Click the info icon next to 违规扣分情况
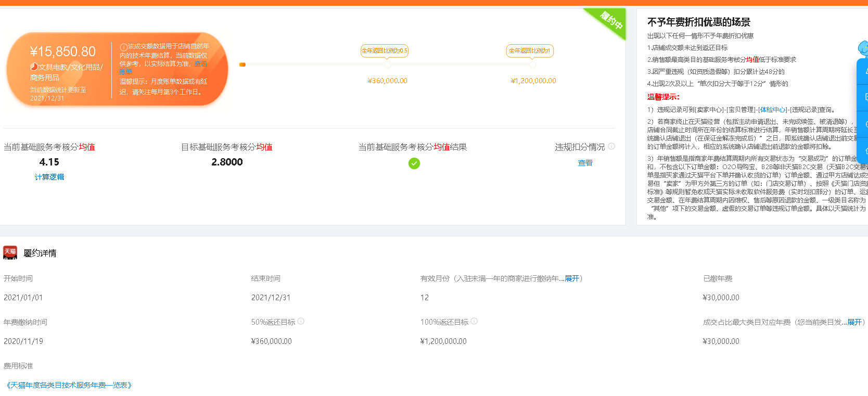This screenshot has width=868, height=396. 611,146
